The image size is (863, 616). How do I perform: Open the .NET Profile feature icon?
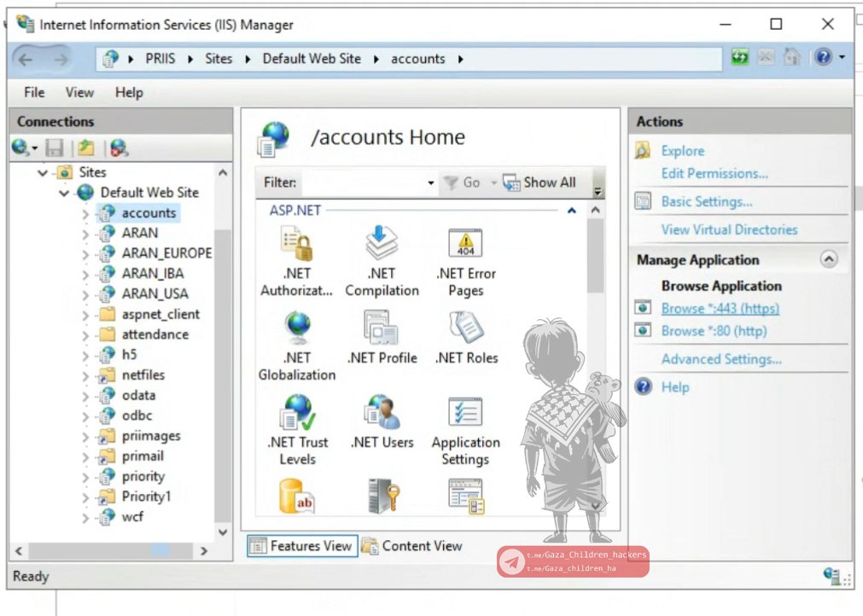[382, 330]
